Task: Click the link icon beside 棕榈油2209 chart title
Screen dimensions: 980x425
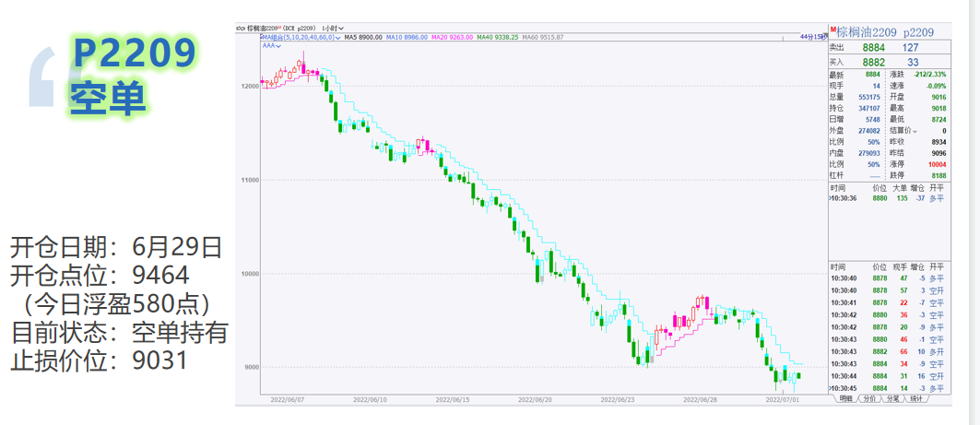Action: 240,29
